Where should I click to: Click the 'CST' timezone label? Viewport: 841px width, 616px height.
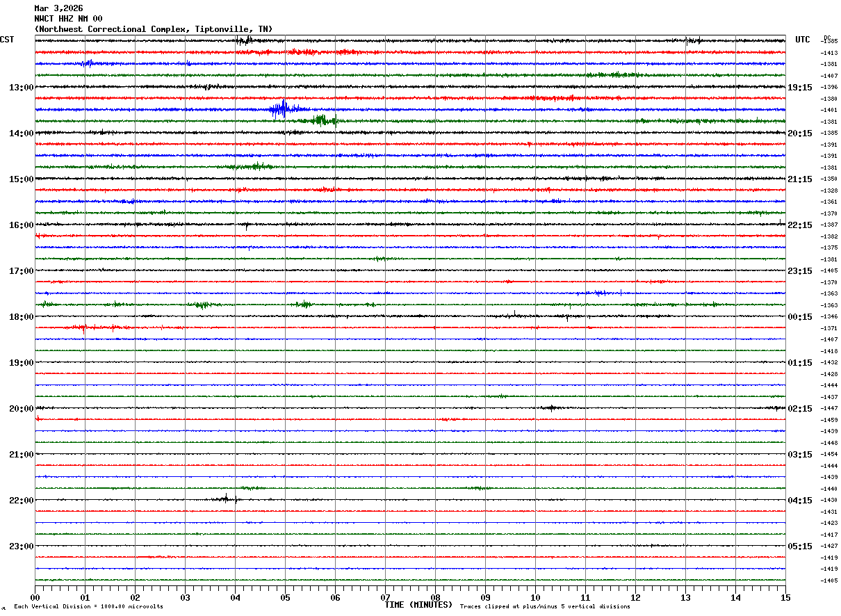7,40
